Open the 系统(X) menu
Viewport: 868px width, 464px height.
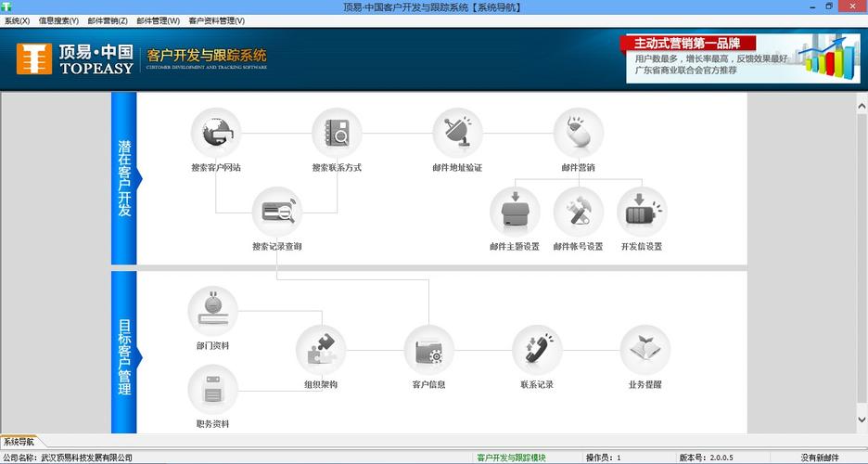(x=18, y=21)
